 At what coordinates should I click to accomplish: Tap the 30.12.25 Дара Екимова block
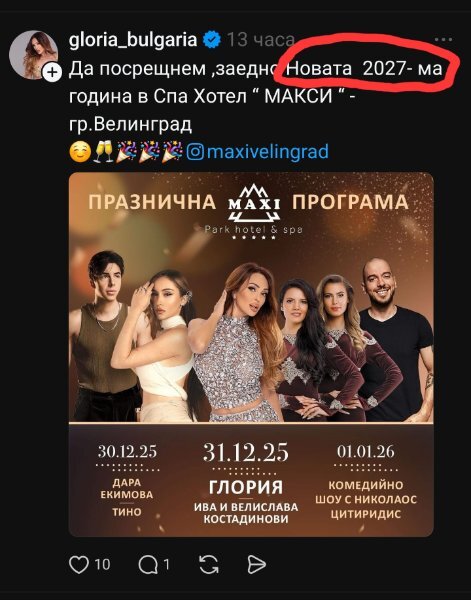pyautogui.click(x=127, y=481)
